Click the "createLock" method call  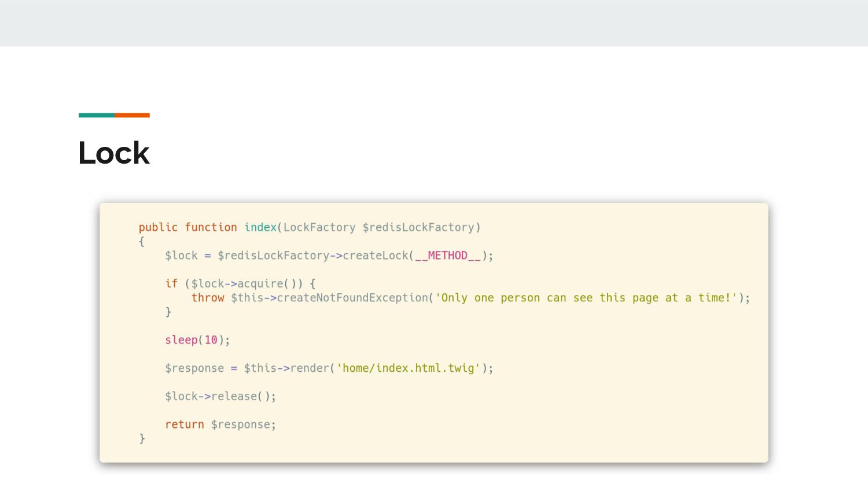pos(376,256)
